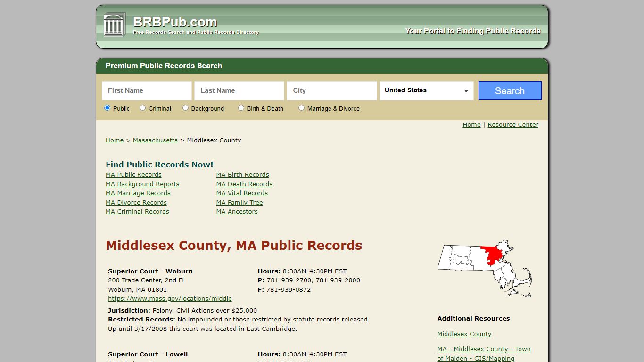Click Your Portal to Finding Public Records tagline

click(473, 31)
